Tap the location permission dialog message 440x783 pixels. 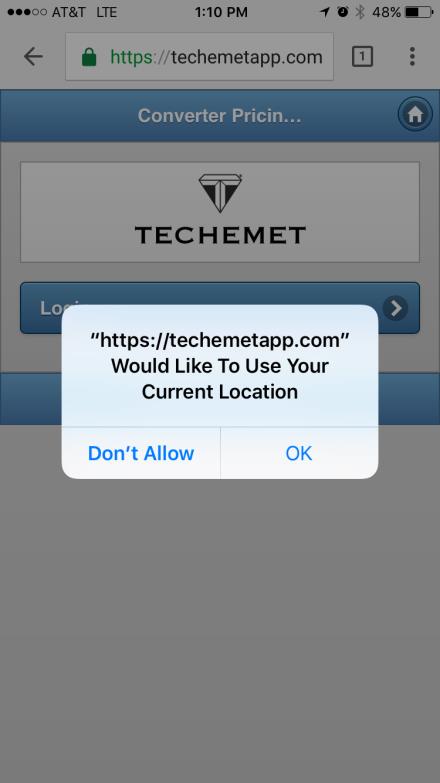tap(220, 366)
